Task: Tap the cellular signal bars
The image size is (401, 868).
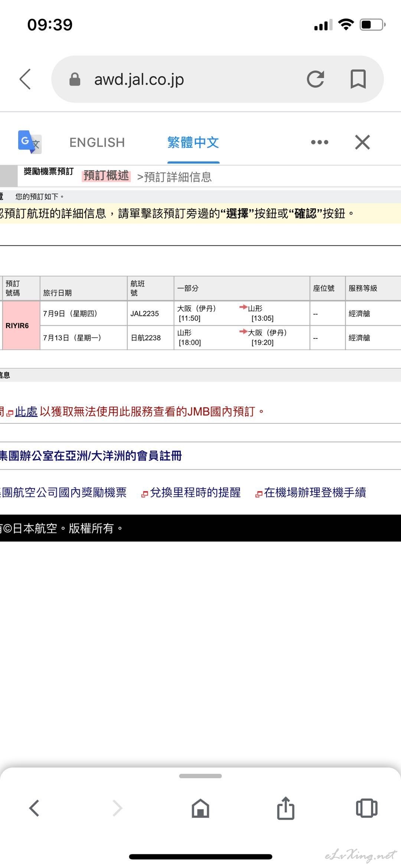Action: pyautogui.click(x=323, y=25)
